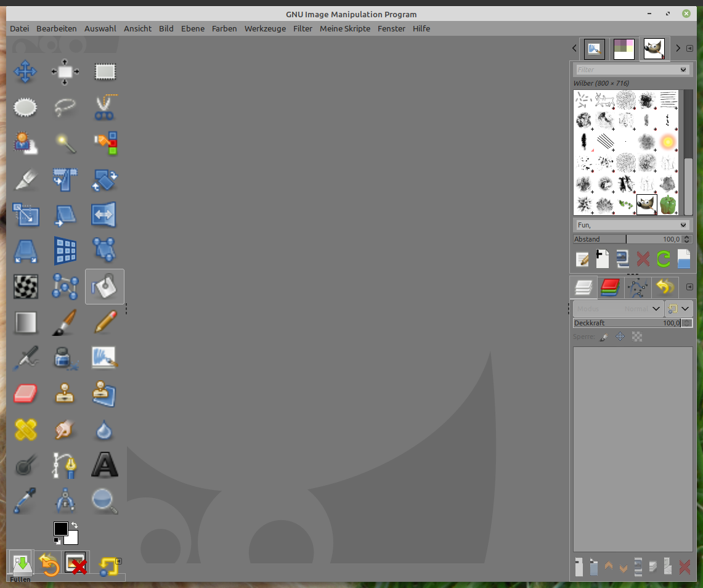Select the green pepper brush thumbnail
Image resolution: width=703 pixels, height=588 pixels.
tap(668, 204)
